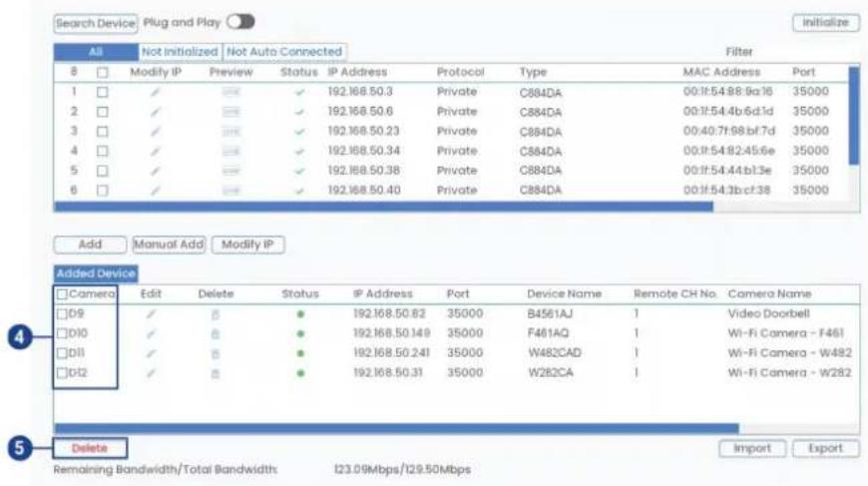Click Modify IP pencil for 192.168.50.23
The width and height of the screenshot is (868, 486).
(156, 131)
